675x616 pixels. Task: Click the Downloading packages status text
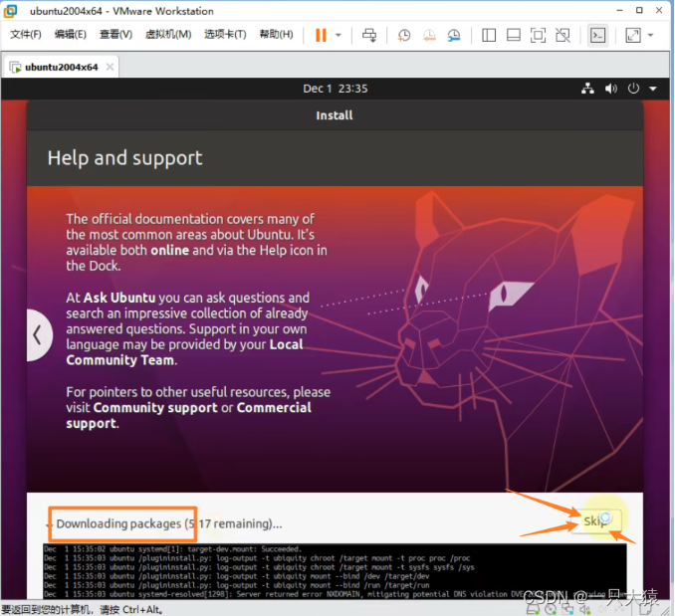169,523
